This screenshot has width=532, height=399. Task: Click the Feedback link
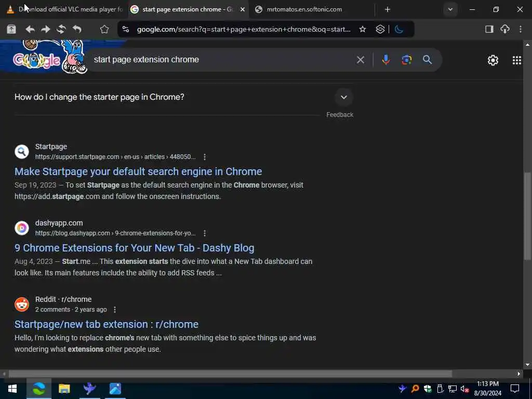pos(340,115)
